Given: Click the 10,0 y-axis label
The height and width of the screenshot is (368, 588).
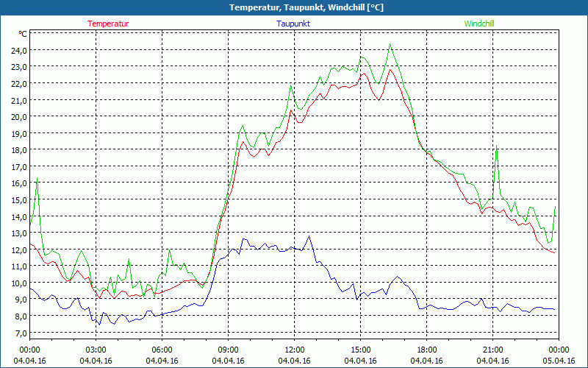Looking at the screenshot, I should (x=18, y=283).
